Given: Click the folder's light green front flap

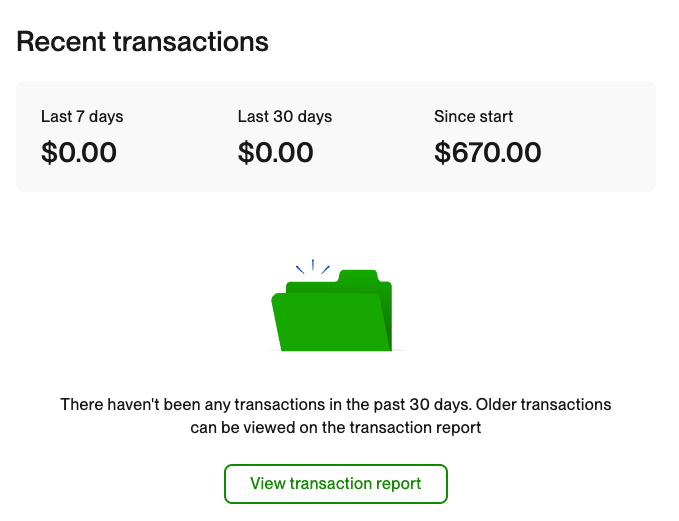Looking at the screenshot, I should pos(325,323).
